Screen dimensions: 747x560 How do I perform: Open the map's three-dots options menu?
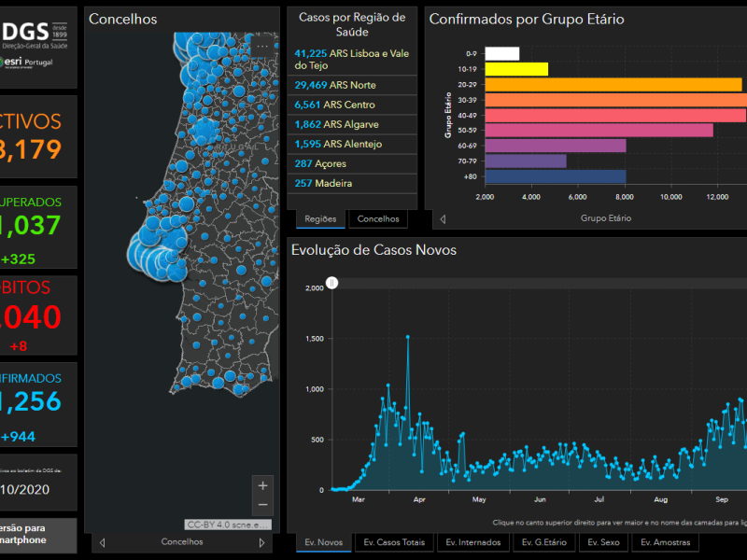click(262, 47)
